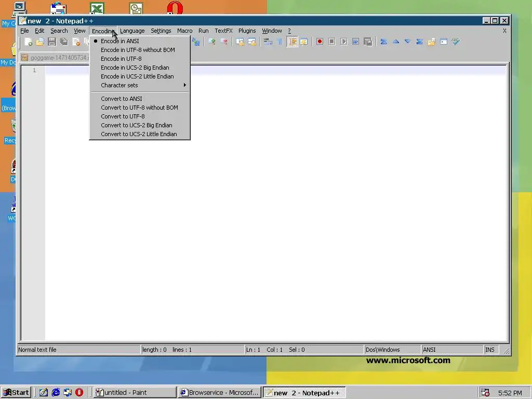Launch Internet Explorer from Quick Launch
The image size is (532, 399).
(x=56, y=393)
